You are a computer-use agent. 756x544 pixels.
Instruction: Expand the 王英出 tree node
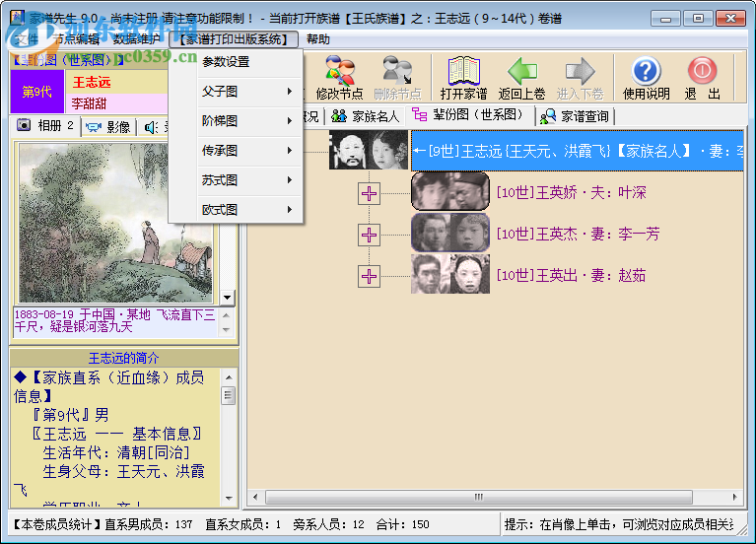(x=369, y=277)
